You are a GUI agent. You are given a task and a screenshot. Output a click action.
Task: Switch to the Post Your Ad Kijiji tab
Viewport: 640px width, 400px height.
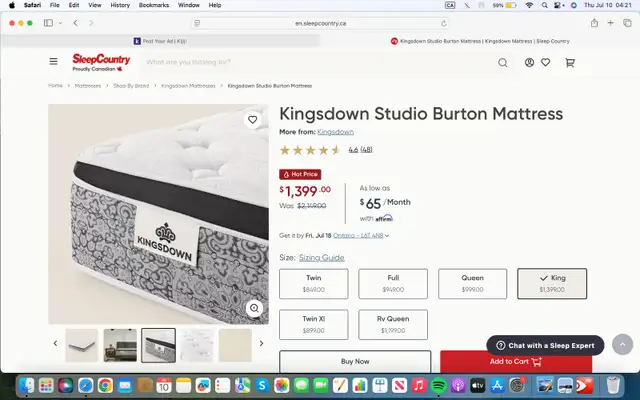pyautogui.click(x=160, y=41)
